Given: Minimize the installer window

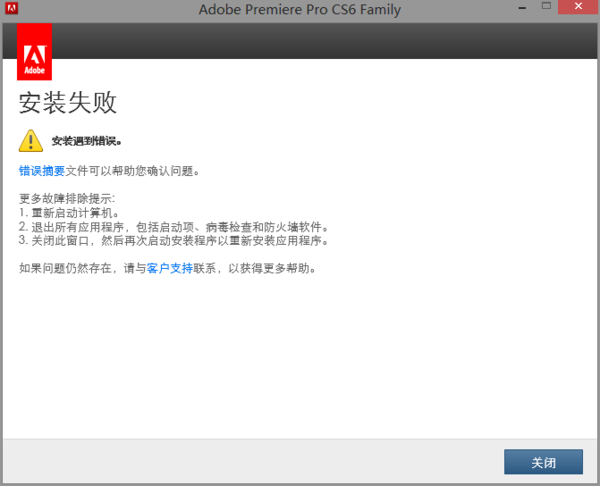Looking at the screenshot, I should pyautogui.click(x=522, y=7).
